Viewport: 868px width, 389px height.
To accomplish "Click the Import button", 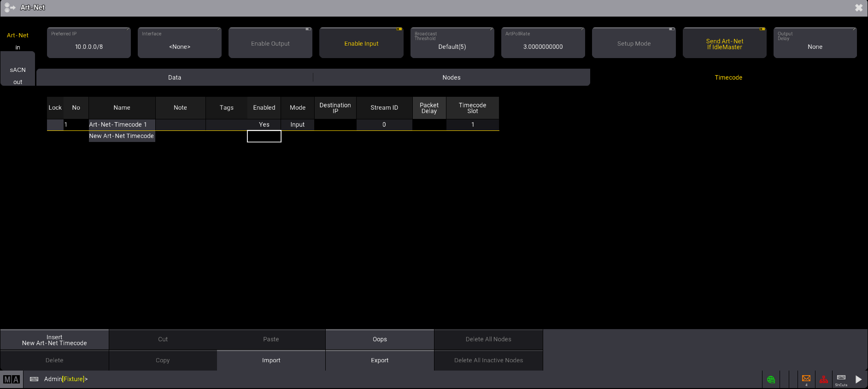I will (271, 360).
